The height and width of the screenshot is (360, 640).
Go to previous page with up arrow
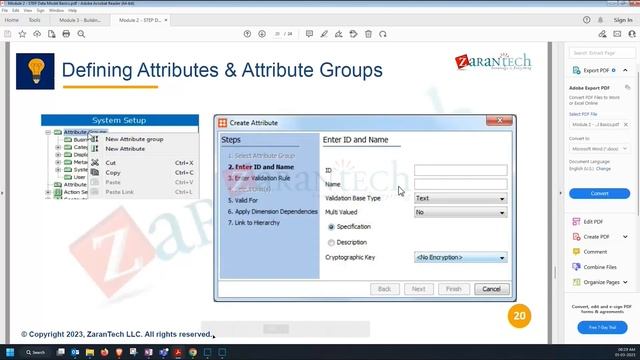247,34
